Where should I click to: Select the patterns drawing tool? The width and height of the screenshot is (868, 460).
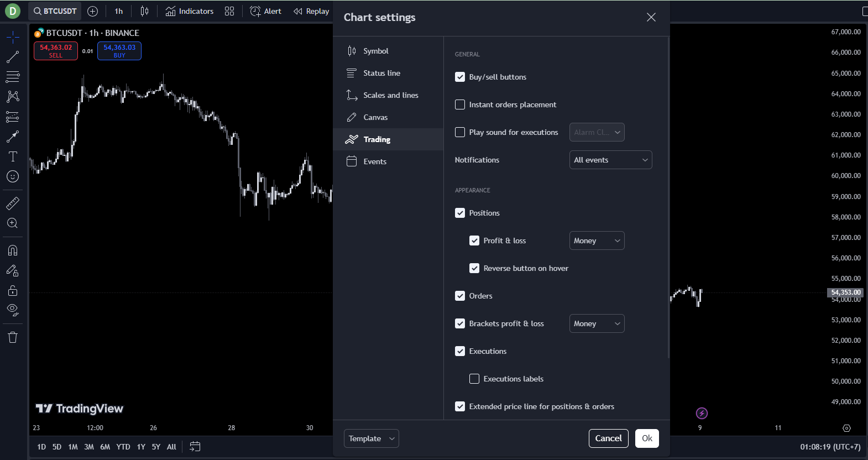[13, 97]
